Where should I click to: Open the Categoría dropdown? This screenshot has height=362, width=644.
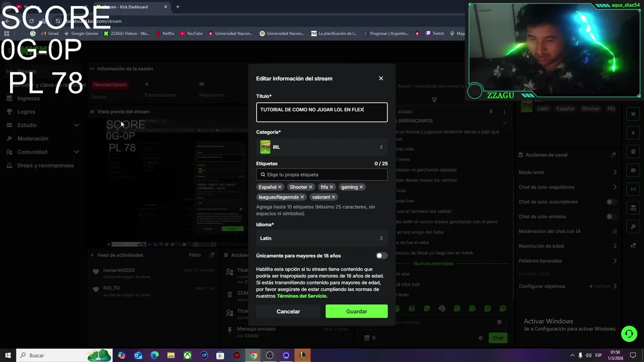pyautogui.click(x=322, y=147)
